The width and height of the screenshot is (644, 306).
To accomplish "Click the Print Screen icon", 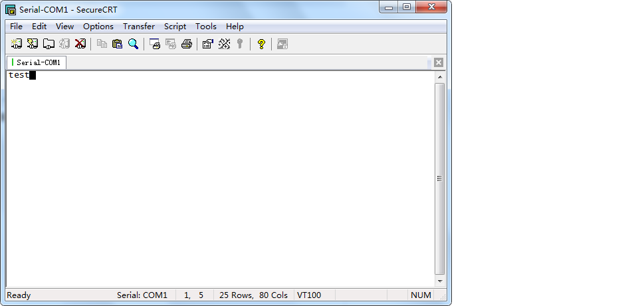I will [155, 44].
